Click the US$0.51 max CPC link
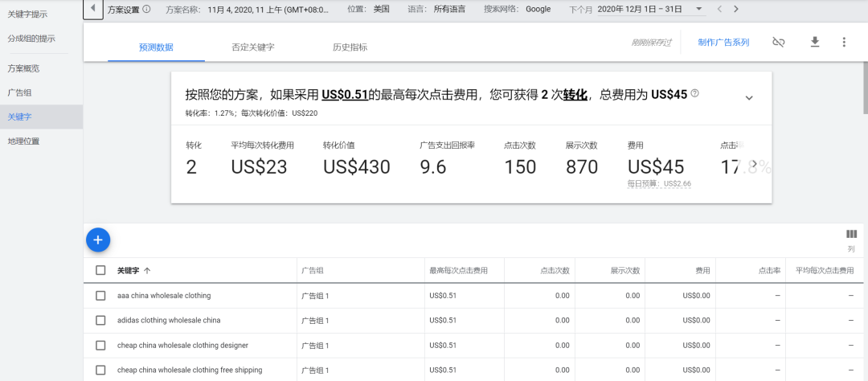868x381 pixels. click(x=344, y=95)
